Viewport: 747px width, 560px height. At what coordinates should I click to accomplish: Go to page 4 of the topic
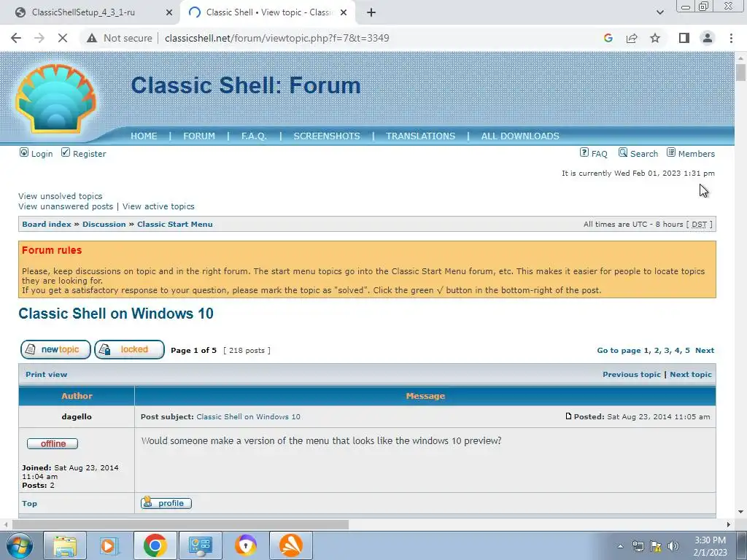(678, 351)
